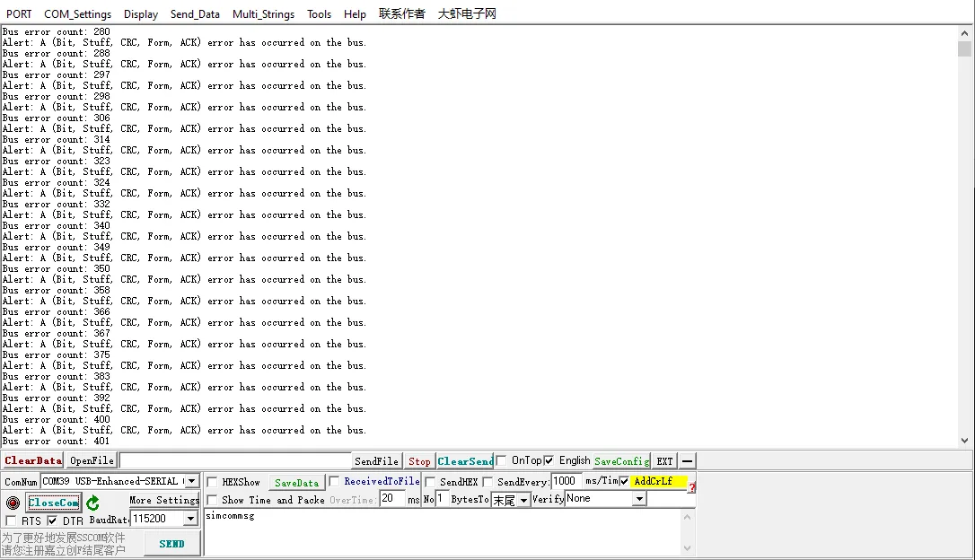The image size is (975, 560).
Task: Click the CloseCom button
Action: [54, 503]
